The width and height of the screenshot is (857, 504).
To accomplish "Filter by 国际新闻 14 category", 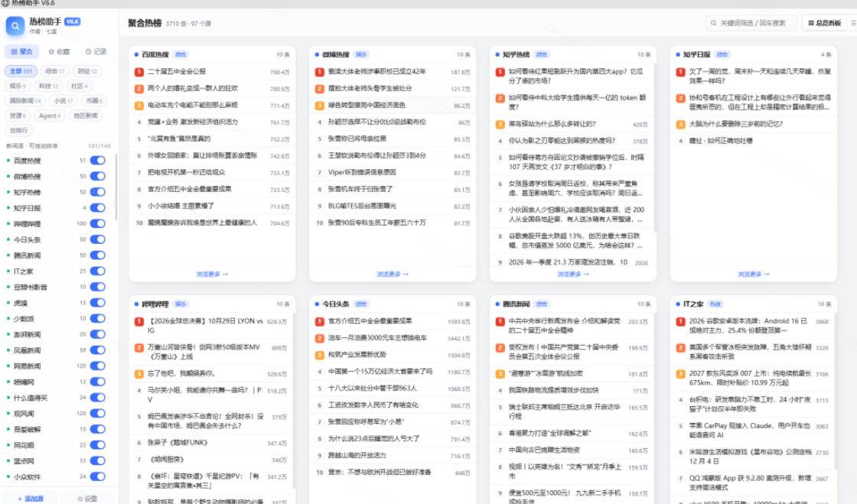I will pos(24,100).
